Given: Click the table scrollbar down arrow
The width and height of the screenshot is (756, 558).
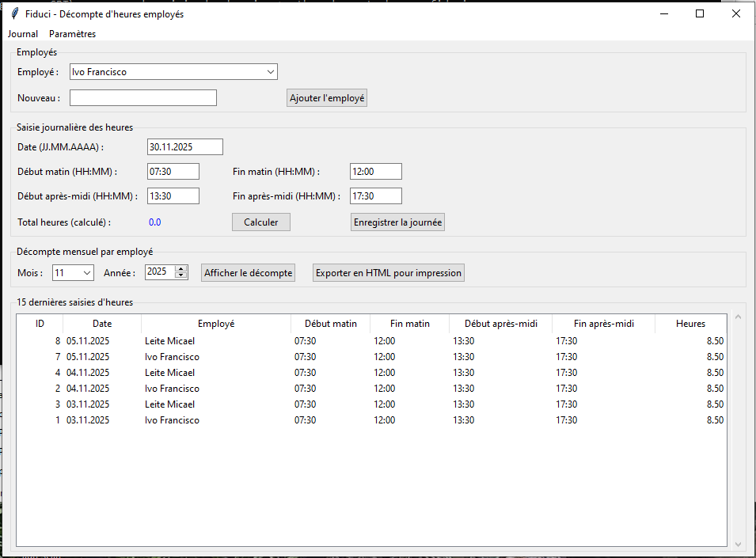Looking at the screenshot, I should click(x=739, y=544).
